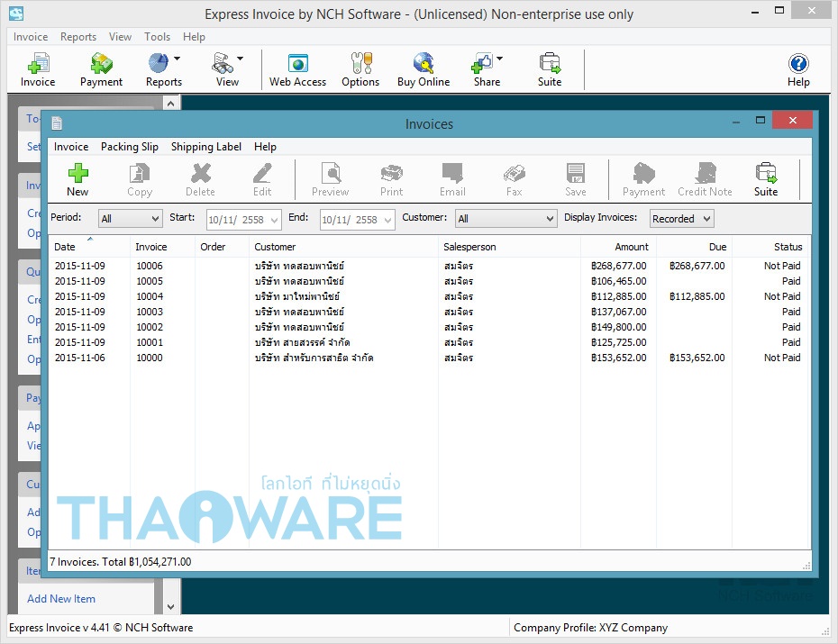
Task: Click the Invoice icon in main toolbar
Action: point(38,65)
